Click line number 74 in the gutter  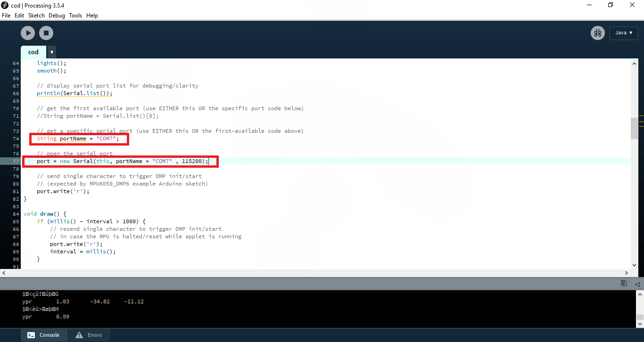(16, 138)
